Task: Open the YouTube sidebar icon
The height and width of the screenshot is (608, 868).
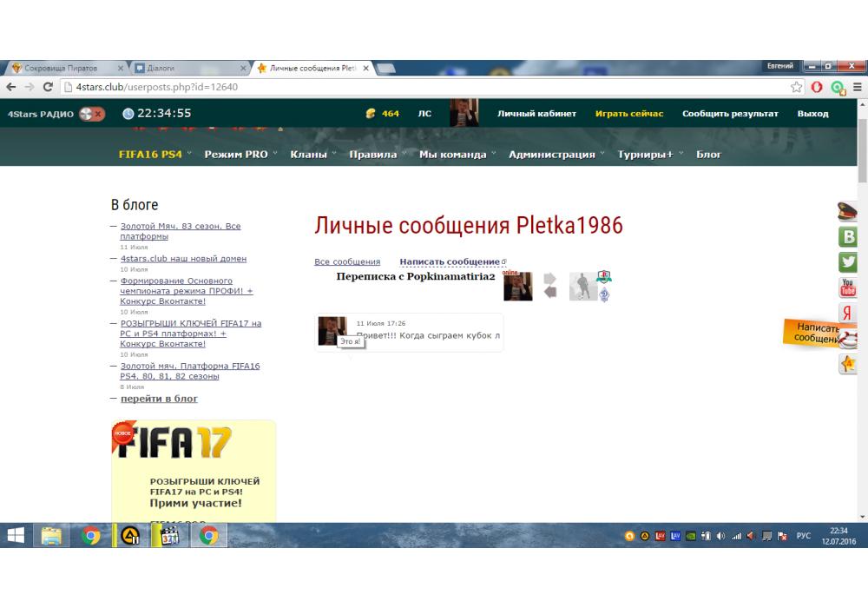Action: [x=847, y=287]
